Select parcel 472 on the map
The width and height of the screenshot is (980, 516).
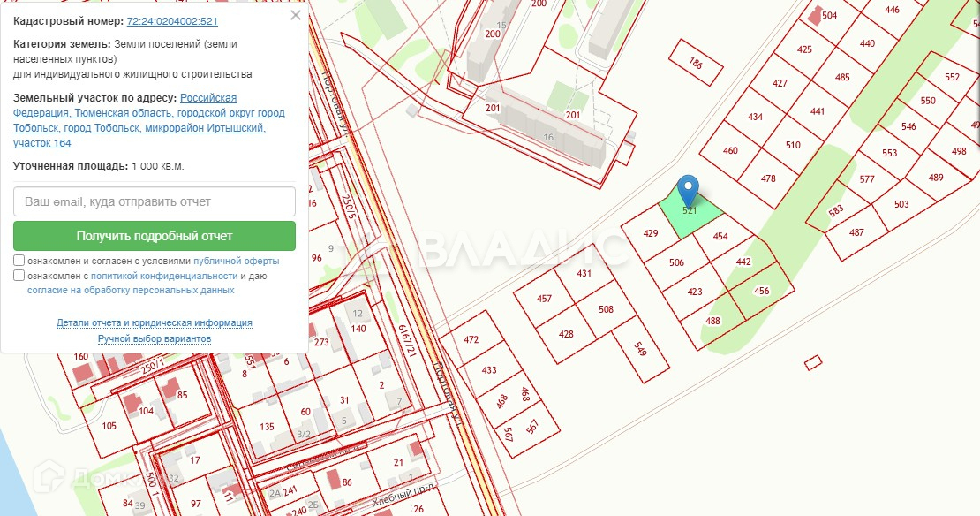[x=471, y=339]
